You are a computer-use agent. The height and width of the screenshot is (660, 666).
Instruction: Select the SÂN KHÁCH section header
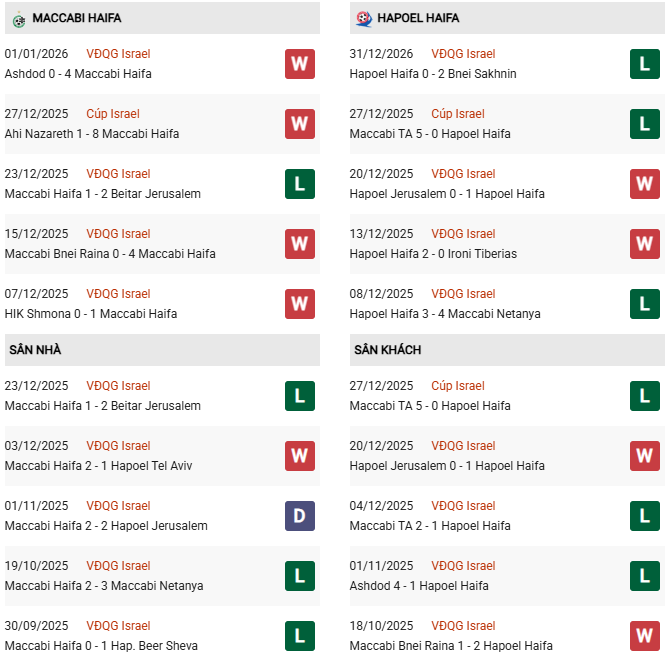(387, 350)
